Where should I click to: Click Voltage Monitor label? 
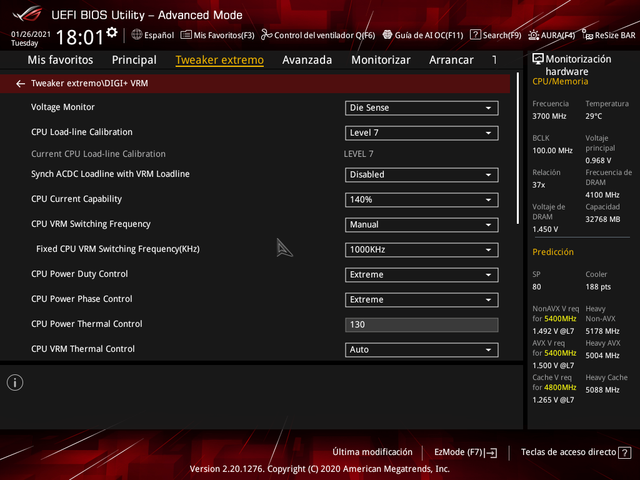point(63,107)
